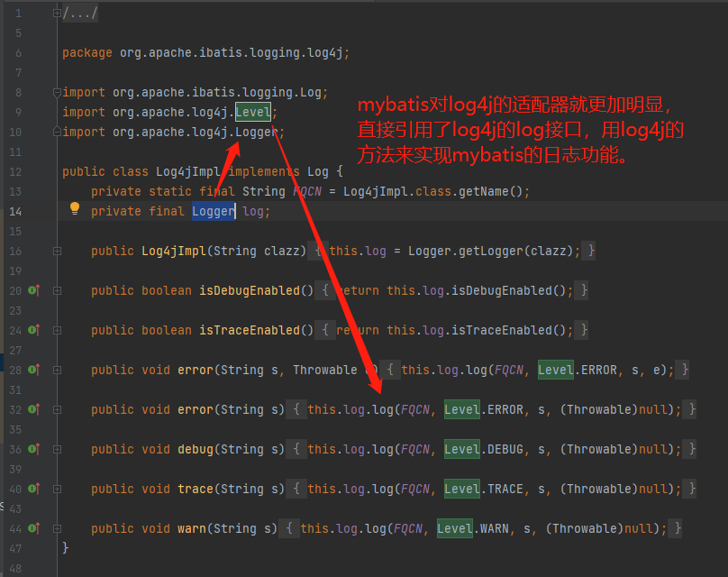Click the warn method name on line 44

(192, 528)
